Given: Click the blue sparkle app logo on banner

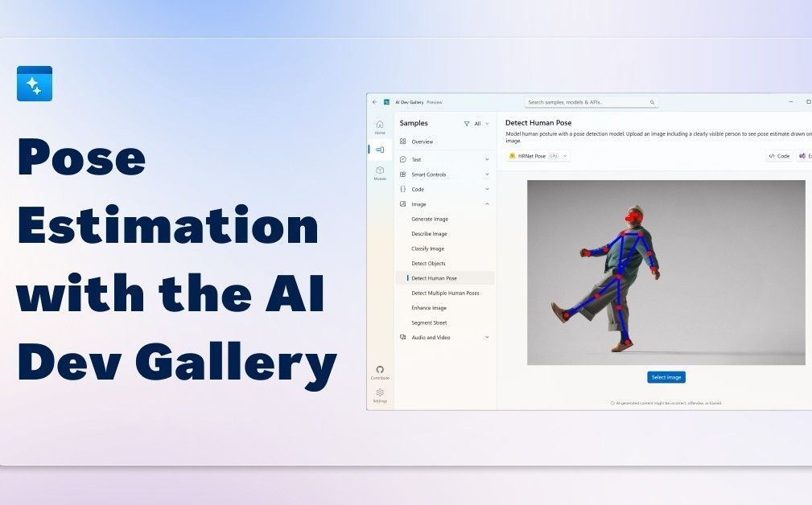Looking at the screenshot, I should [x=35, y=84].
